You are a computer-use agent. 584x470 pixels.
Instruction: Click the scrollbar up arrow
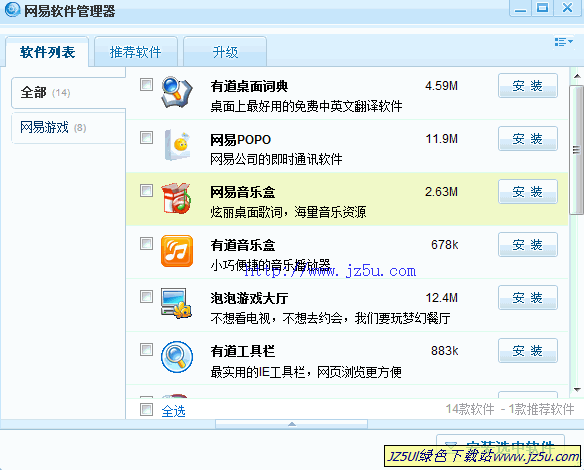tap(577, 76)
